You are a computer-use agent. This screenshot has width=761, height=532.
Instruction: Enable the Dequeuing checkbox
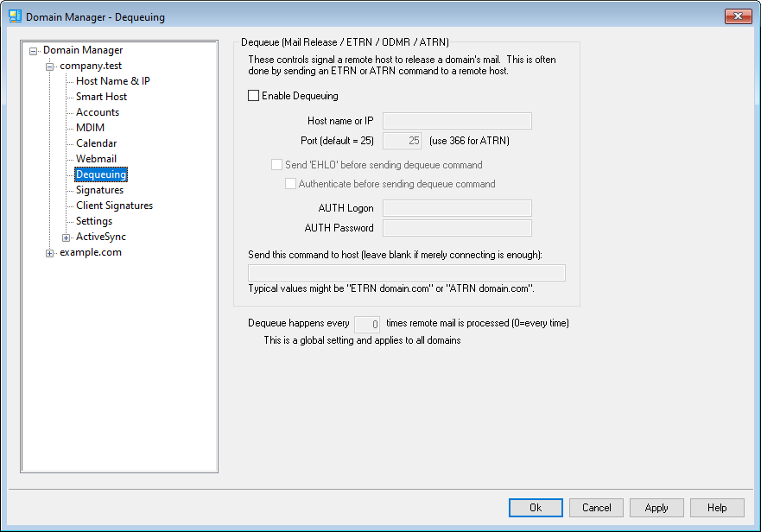pos(253,96)
